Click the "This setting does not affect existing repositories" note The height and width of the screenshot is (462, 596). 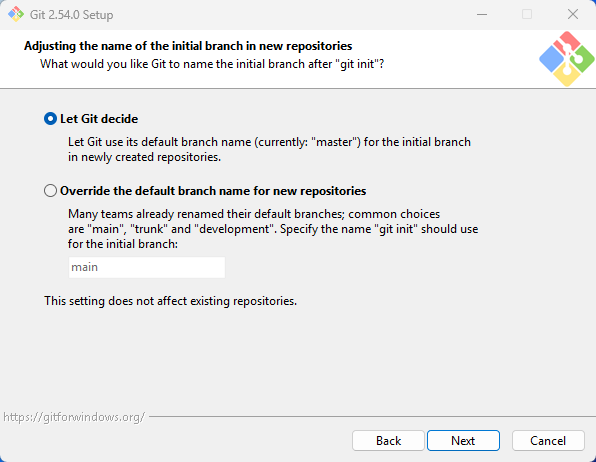point(170,301)
